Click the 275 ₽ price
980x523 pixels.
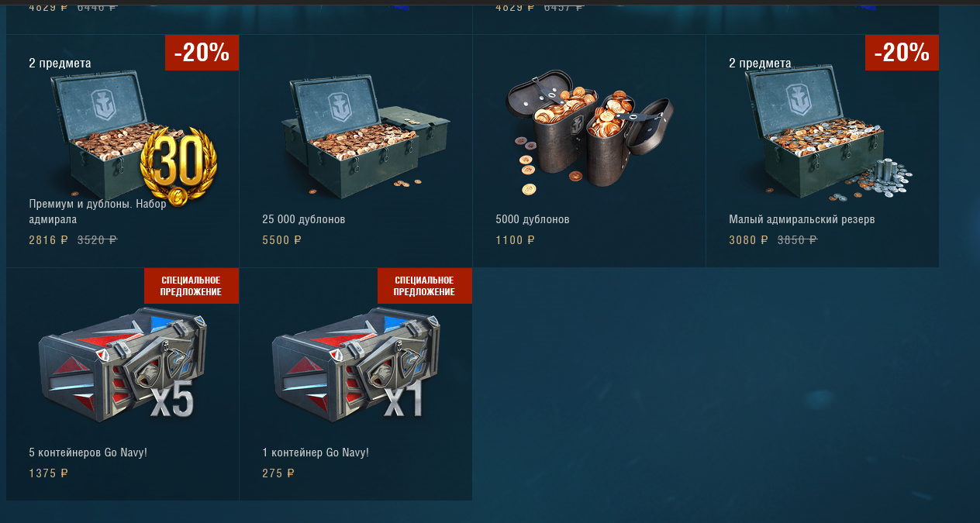tap(278, 473)
